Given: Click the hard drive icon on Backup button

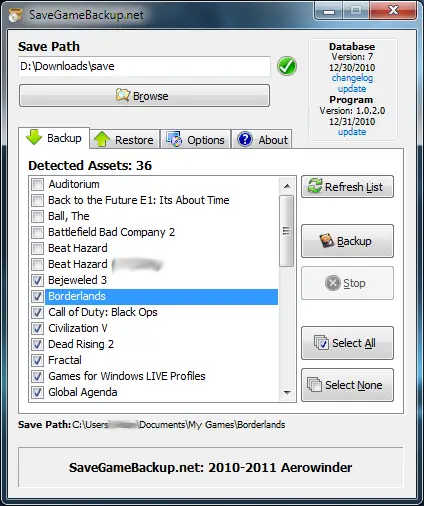Looking at the screenshot, I should coord(327,240).
